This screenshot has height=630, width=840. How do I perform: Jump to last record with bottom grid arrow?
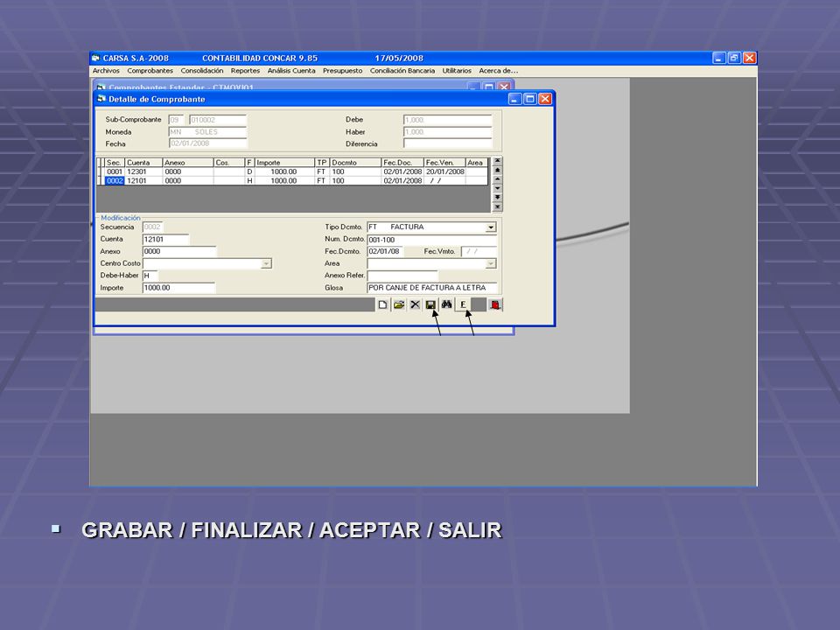tap(497, 206)
